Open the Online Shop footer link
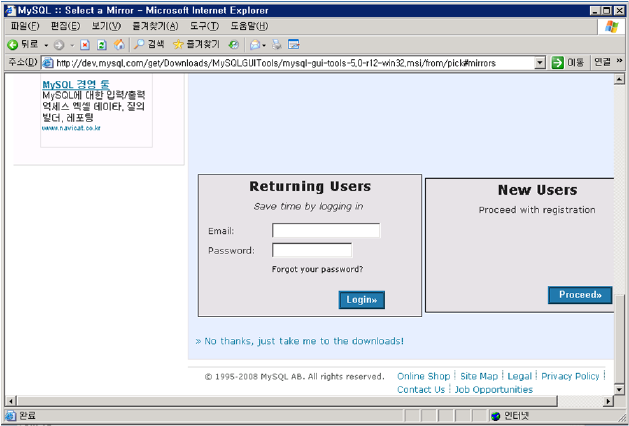Image resolution: width=629 pixels, height=426 pixels. tap(424, 376)
